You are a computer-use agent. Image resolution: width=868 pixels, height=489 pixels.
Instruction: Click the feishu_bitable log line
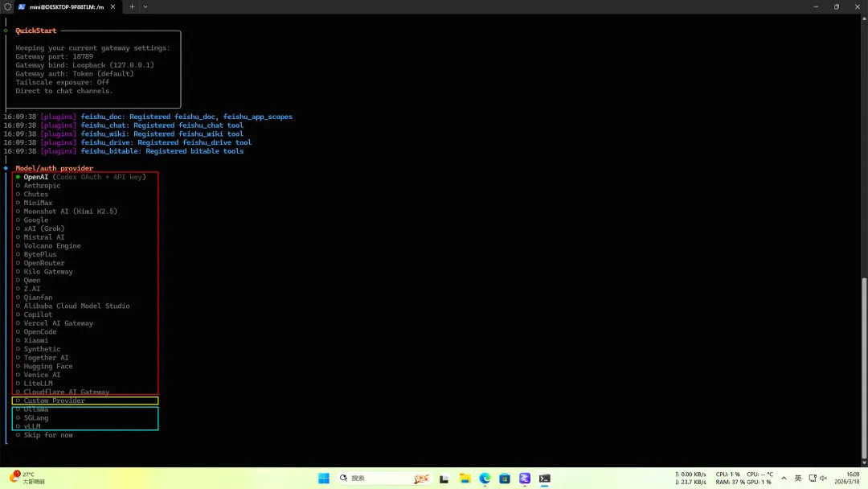coord(124,150)
